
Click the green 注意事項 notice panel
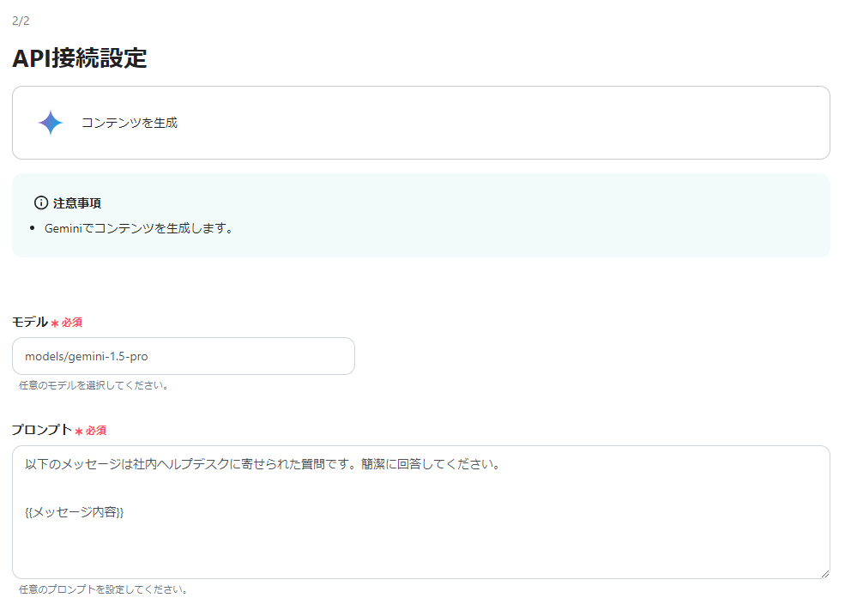coord(420,214)
